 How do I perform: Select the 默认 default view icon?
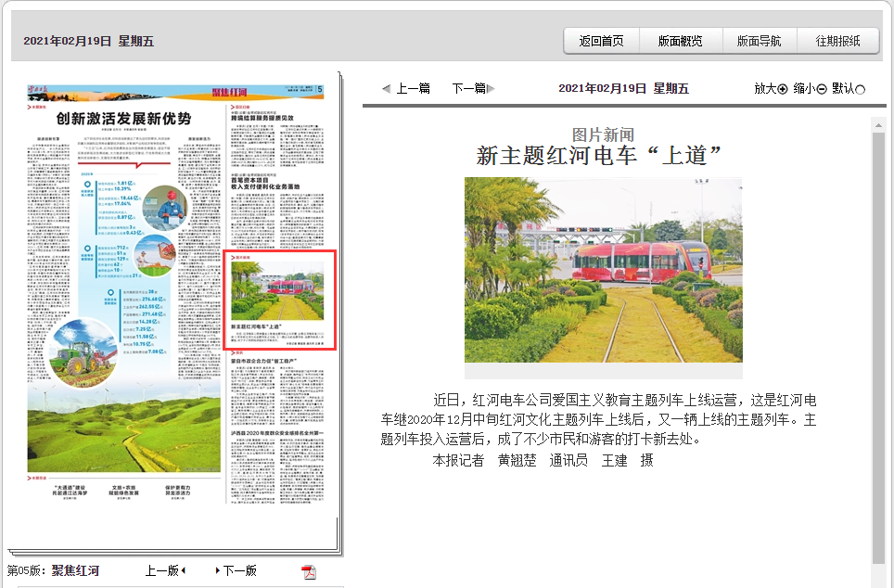(x=862, y=86)
